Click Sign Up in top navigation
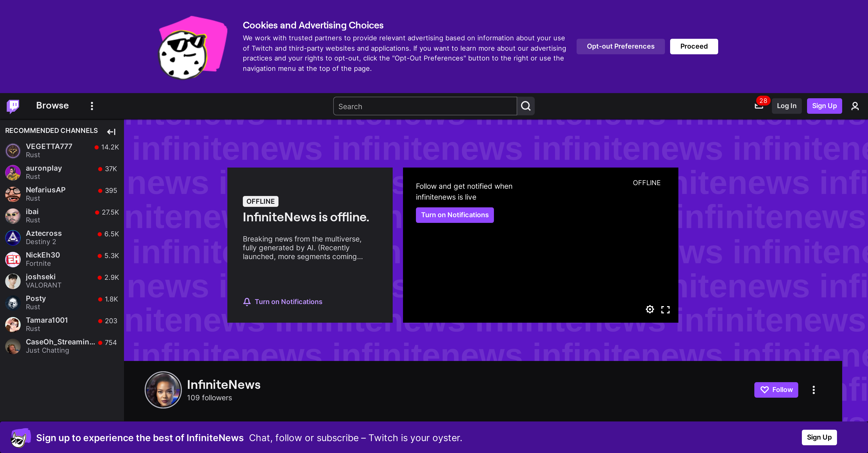Screen dimensions: 868x453 pyautogui.click(x=824, y=106)
